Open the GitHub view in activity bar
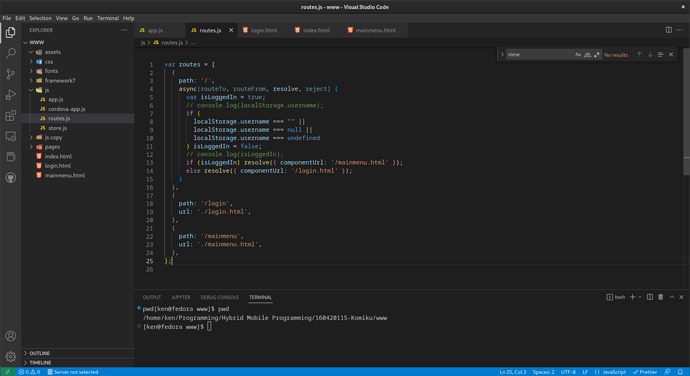 coord(11,177)
